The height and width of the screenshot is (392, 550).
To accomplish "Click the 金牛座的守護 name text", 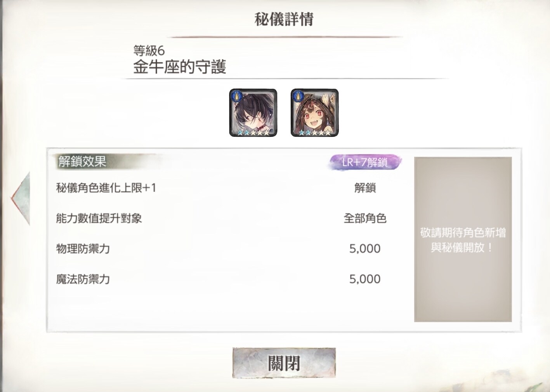I will (x=179, y=67).
